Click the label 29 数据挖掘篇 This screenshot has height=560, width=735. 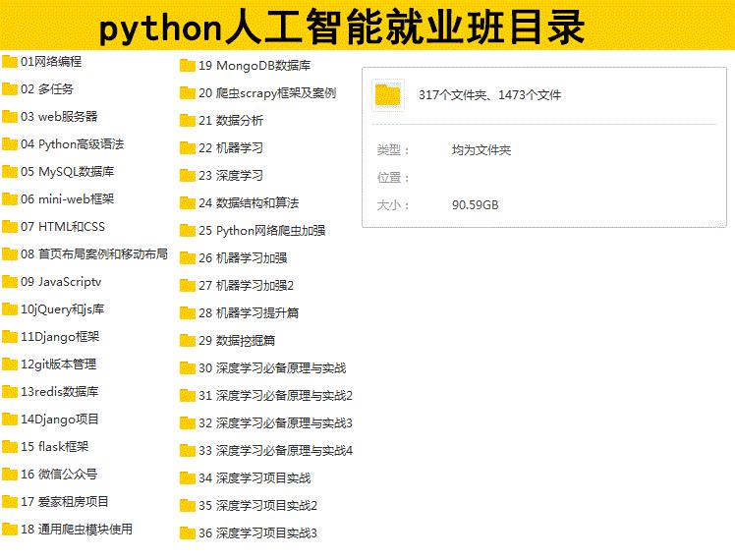(237, 341)
